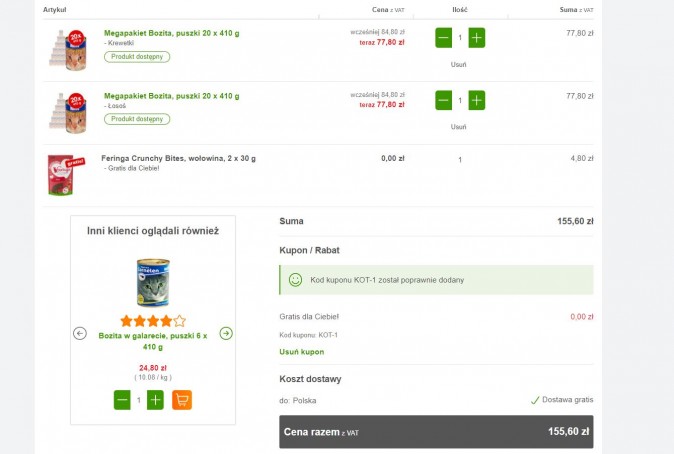The height and width of the screenshot is (454, 674).
Task: Increase quantity of Bozita Krewetki megapack
Action: (x=477, y=38)
